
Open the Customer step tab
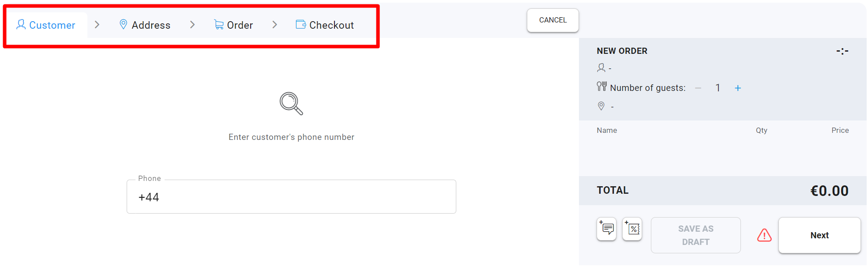click(x=46, y=25)
